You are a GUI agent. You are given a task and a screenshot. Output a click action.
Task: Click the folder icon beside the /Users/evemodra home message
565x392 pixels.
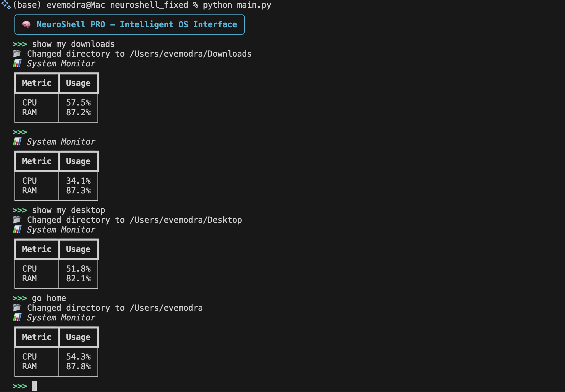pos(17,308)
